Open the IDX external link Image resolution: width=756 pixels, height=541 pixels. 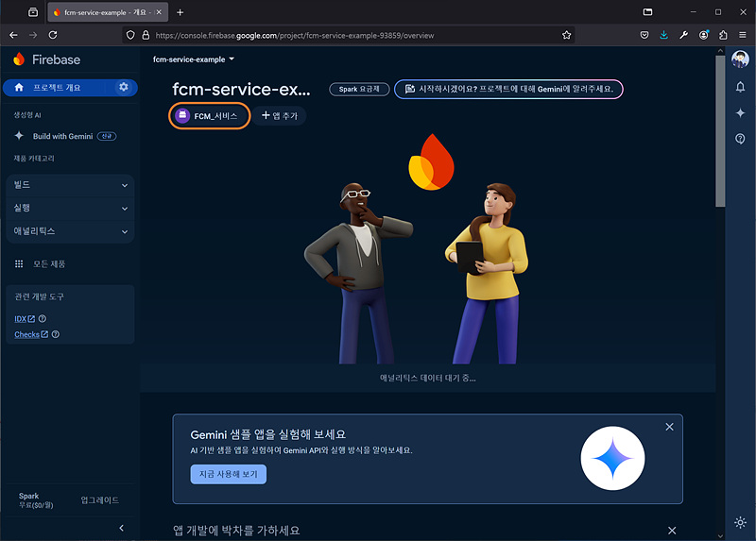click(25, 318)
